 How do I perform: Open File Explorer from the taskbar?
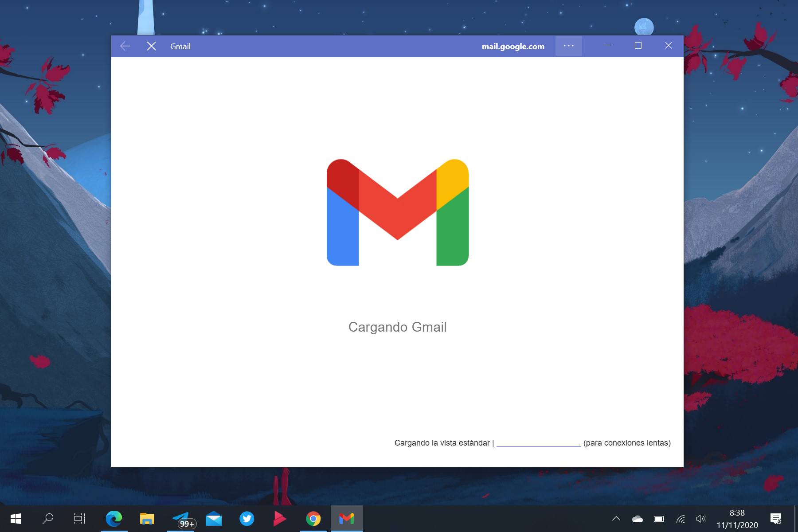click(147, 518)
